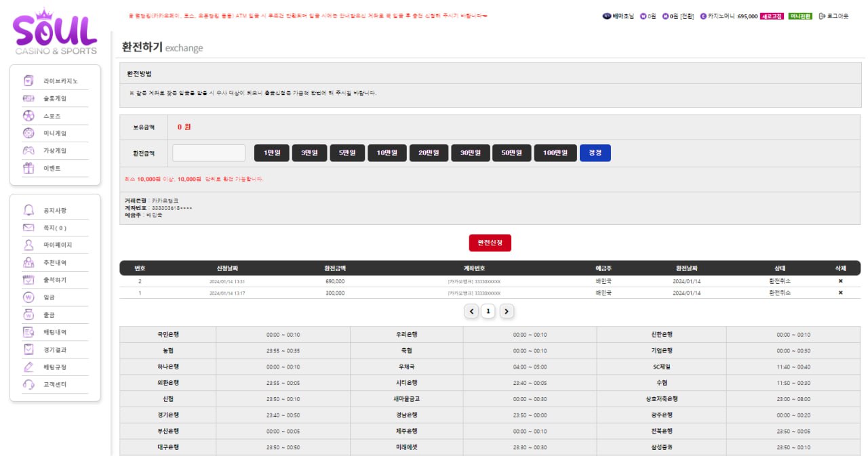Open the 쪽지 envelope icon
This screenshot has width=868, height=456.
(28, 228)
